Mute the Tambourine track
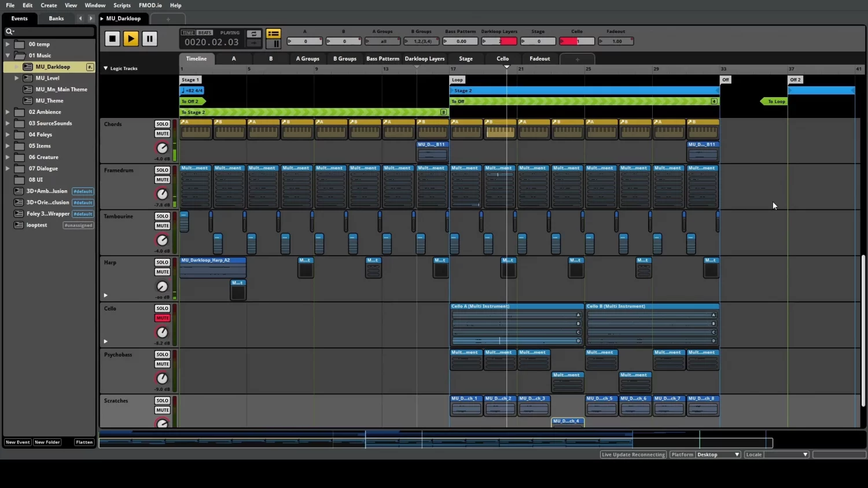The height and width of the screenshot is (488, 868). tap(162, 226)
